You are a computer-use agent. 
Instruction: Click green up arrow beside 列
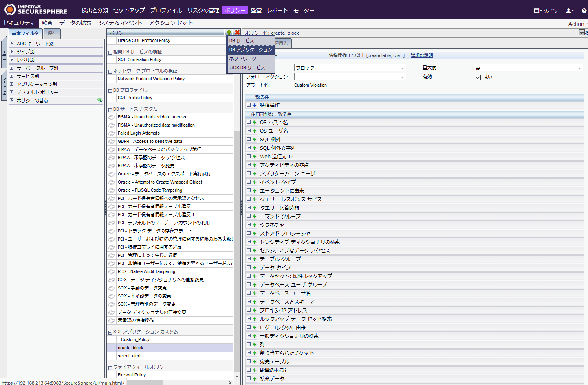[255, 344]
